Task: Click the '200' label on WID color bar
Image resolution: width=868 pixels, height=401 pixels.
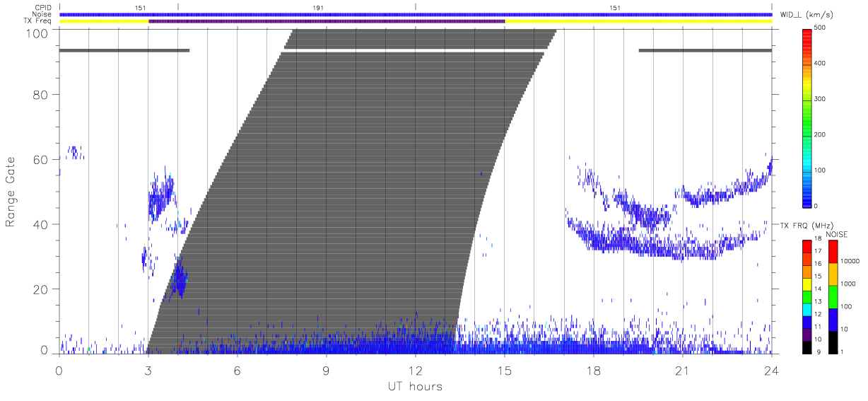Action: [821, 134]
